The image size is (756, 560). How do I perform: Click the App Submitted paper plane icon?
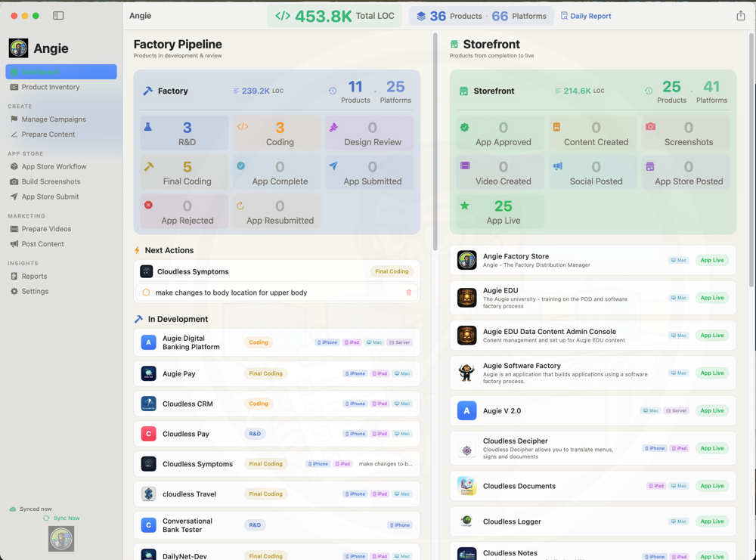[333, 166]
